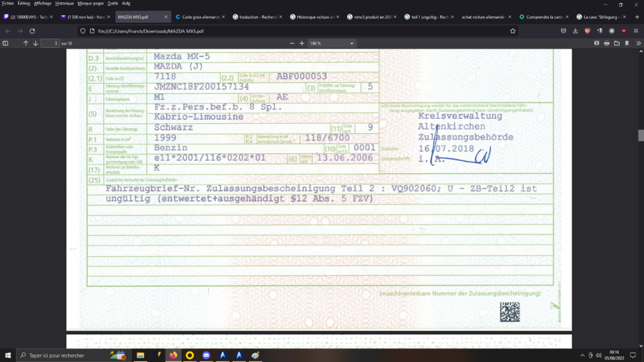The height and width of the screenshot is (362, 644).
Task: Click 'ABF000053' code in the document
Action: [301, 77]
